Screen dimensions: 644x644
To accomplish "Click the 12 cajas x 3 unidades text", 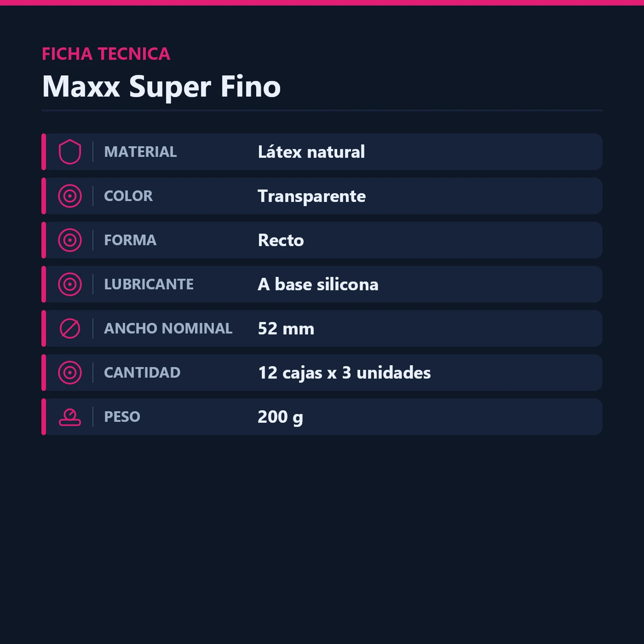I will point(345,373).
